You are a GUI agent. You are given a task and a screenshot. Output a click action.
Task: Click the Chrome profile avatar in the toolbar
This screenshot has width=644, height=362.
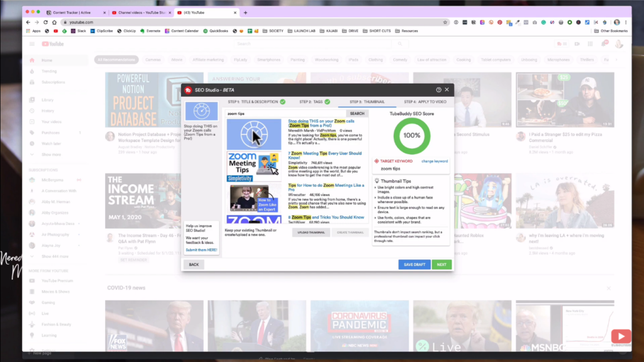[617, 22]
